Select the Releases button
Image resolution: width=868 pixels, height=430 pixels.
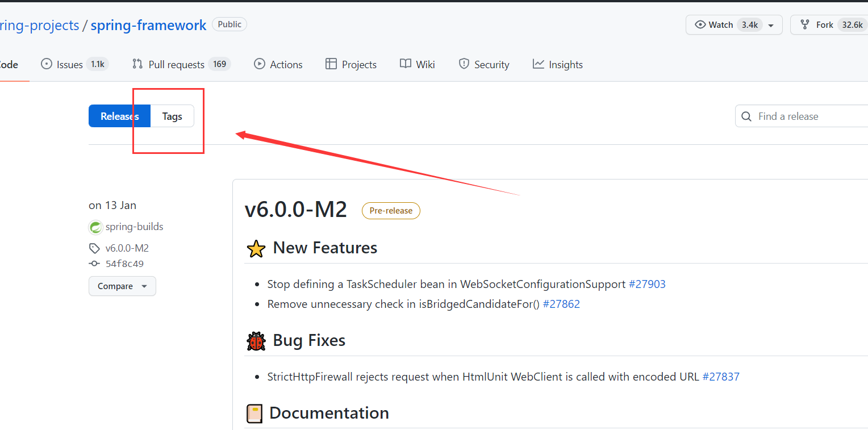click(119, 116)
